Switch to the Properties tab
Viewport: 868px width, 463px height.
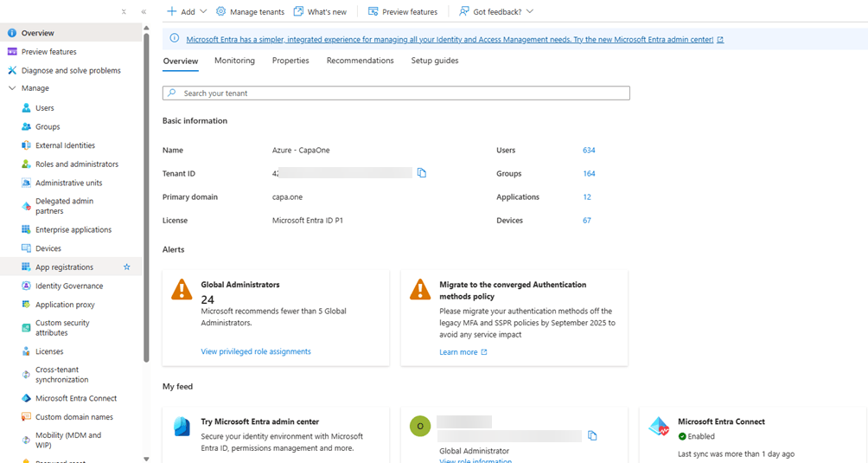coord(290,61)
